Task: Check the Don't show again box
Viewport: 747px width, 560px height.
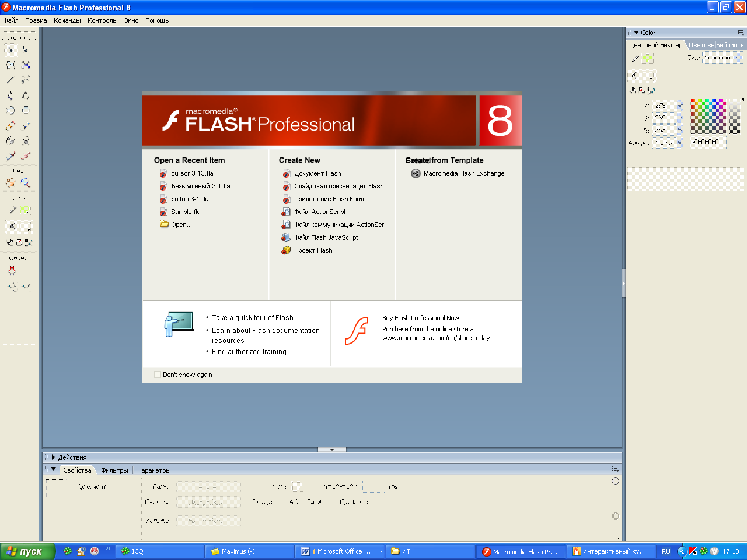Action: 157,374
